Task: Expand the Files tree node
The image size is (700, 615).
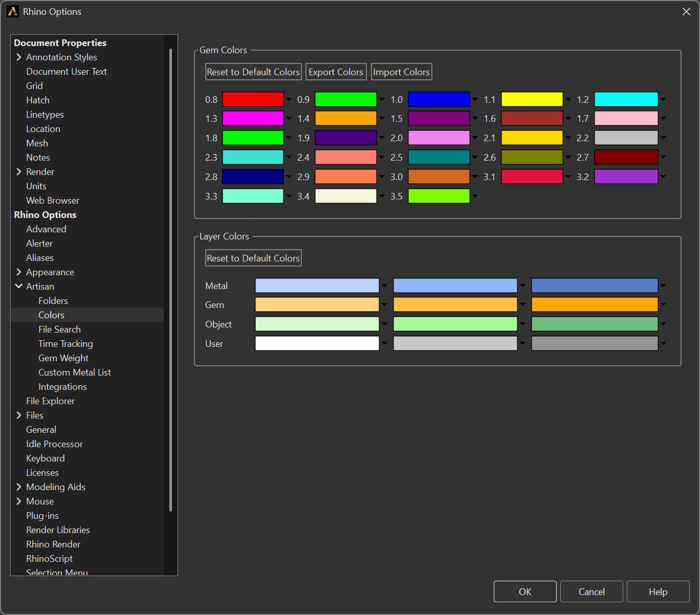Action: coord(19,415)
